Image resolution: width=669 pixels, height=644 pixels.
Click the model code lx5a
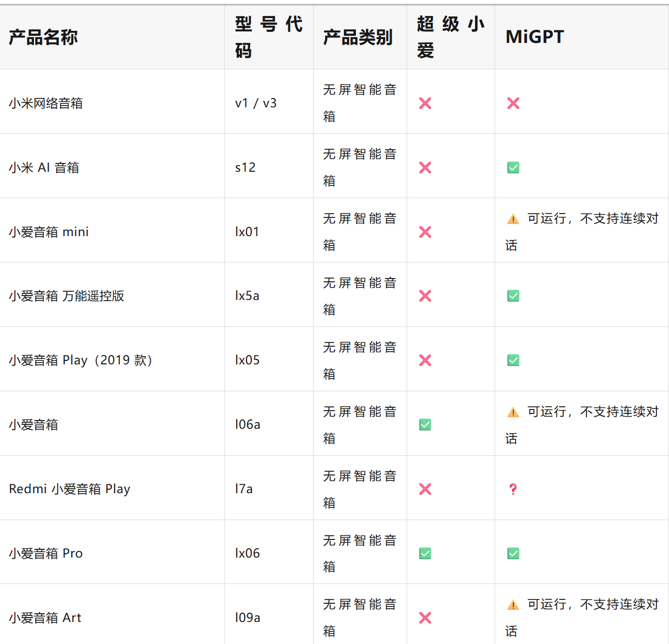click(x=247, y=296)
